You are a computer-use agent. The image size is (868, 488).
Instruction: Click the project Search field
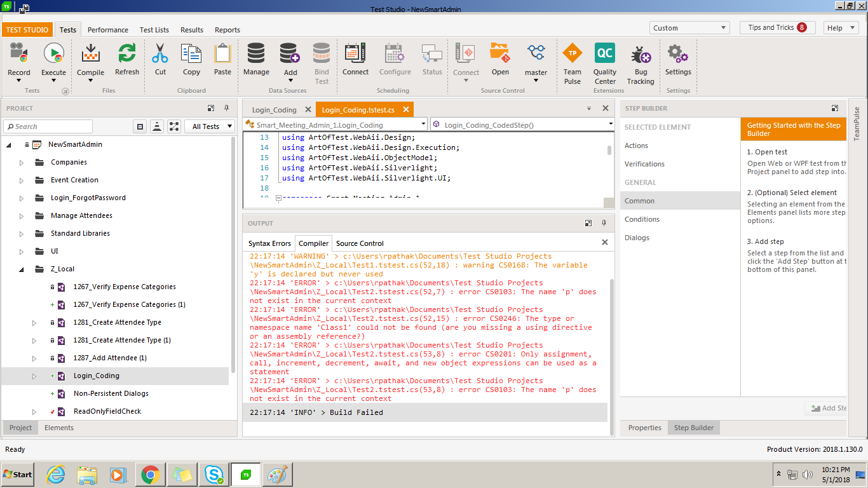pos(50,126)
